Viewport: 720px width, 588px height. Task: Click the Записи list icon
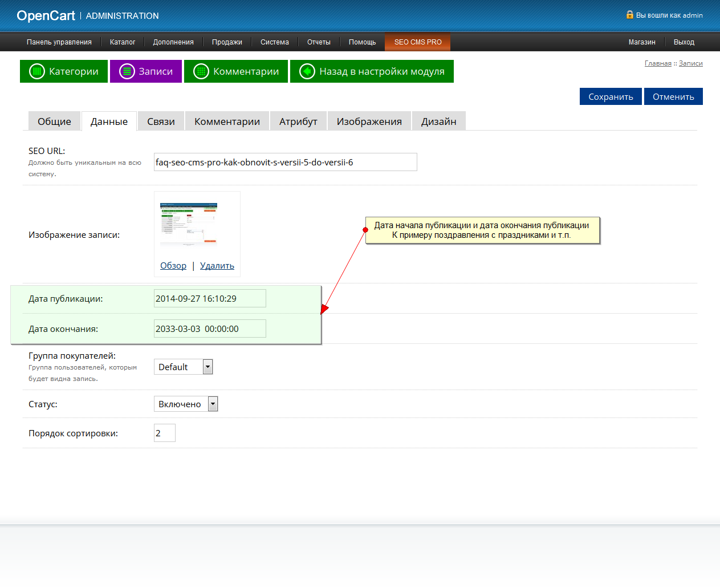click(x=127, y=71)
